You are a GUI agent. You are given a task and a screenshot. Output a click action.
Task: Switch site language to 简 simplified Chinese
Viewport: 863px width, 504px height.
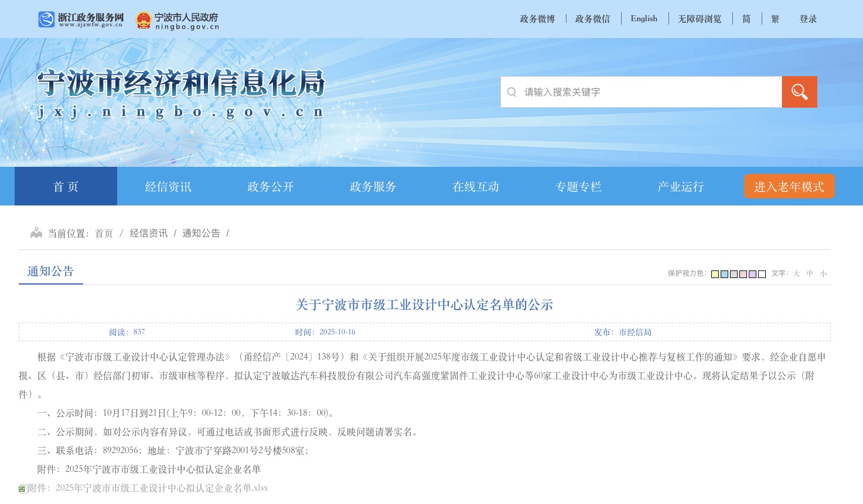pyautogui.click(x=746, y=18)
